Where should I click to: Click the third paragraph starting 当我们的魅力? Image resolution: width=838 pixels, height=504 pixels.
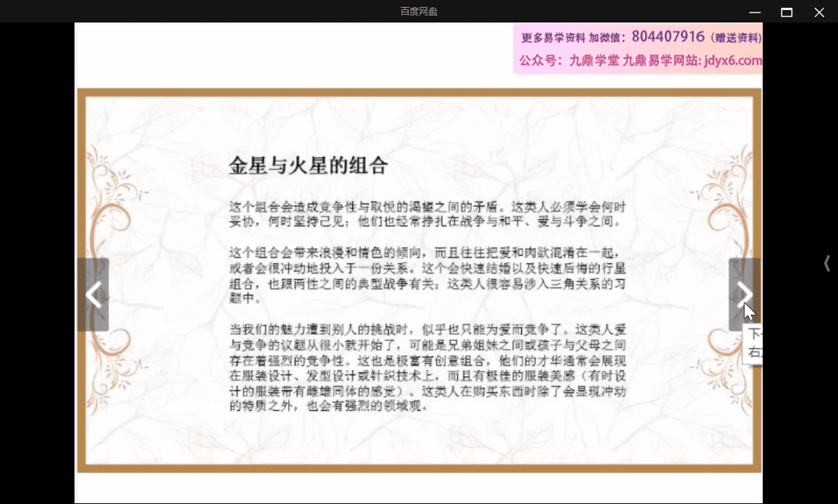[x=427, y=367]
